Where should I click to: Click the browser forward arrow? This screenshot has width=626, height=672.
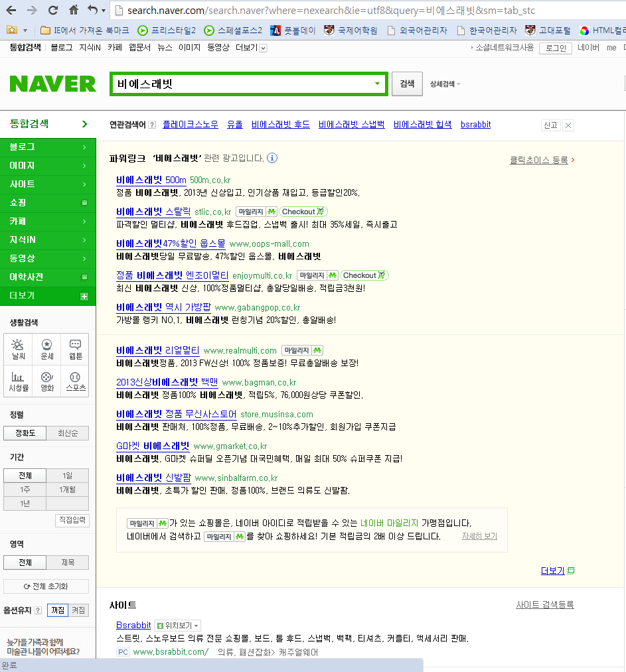point(32,11)
